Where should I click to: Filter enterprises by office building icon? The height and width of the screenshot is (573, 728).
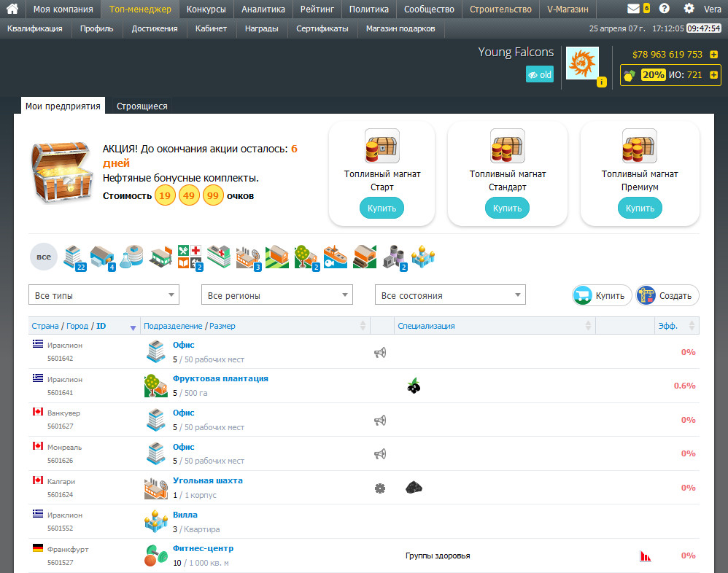[x=74, y=257]
